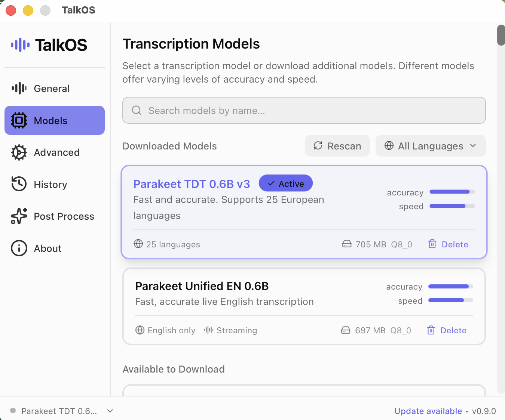Screen dimensions: 505x420
Task: Click the status dot in the footer
Action: pyautogui.click(x=13, y=411)
